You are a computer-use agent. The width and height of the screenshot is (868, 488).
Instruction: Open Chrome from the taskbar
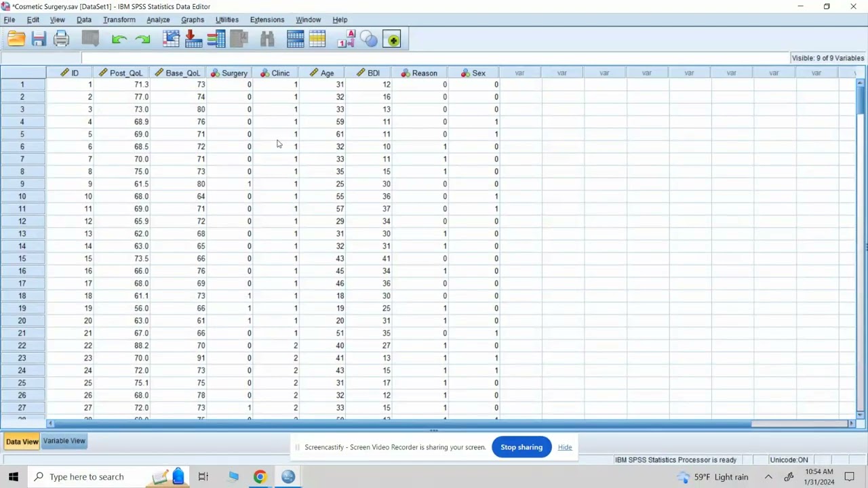[x=260, y=476]
